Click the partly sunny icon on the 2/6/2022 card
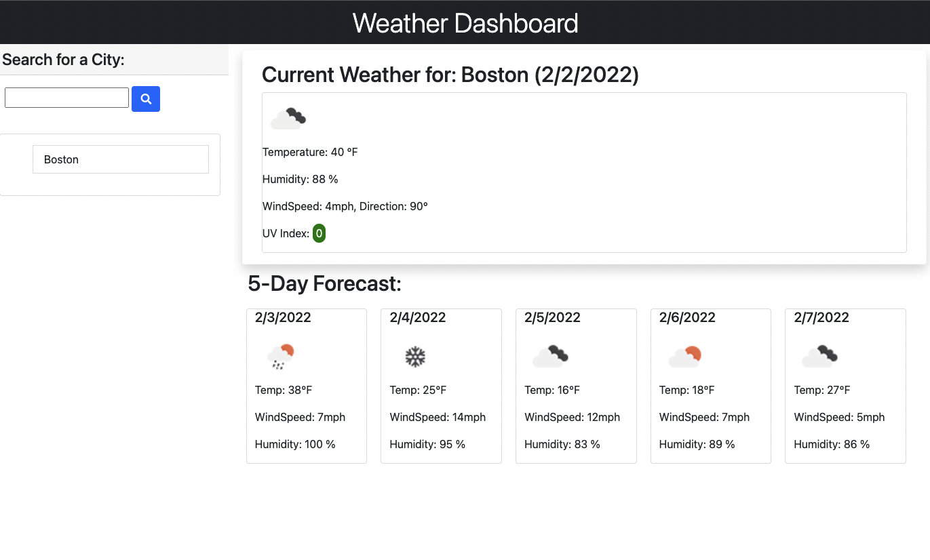Image resolution: width=930 pixels, height=560 pixels. coord(684,355)
